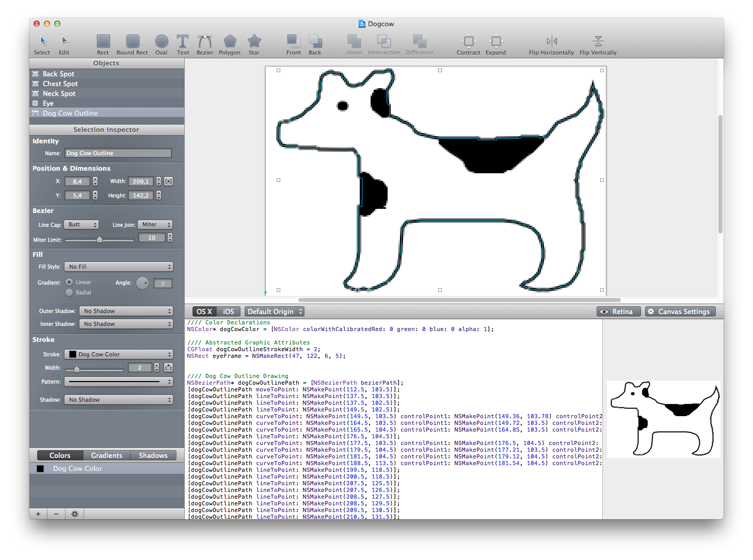Click the Contract icon

coord(469,41)
